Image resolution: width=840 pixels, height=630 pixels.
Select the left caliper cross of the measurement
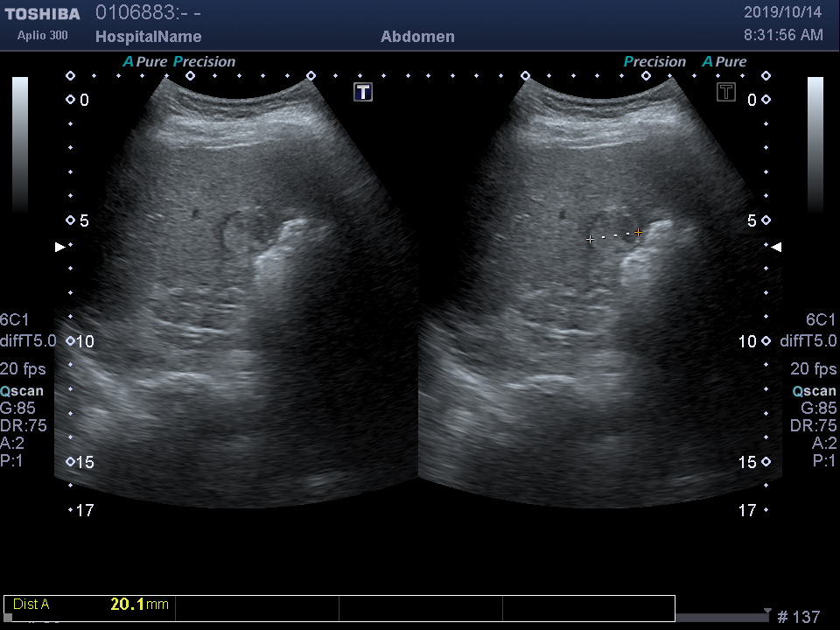(x=591, y=239)
